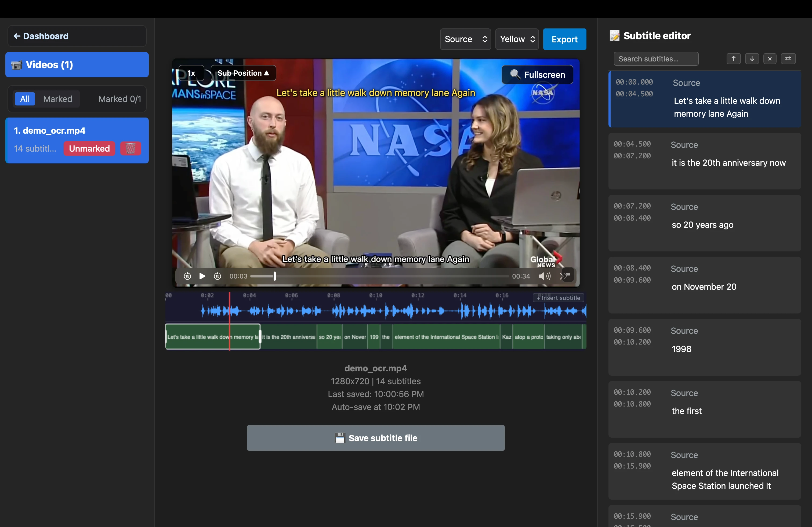Open find and replace swap icon
The image size is (812, 527).
[x=788, y=59]
